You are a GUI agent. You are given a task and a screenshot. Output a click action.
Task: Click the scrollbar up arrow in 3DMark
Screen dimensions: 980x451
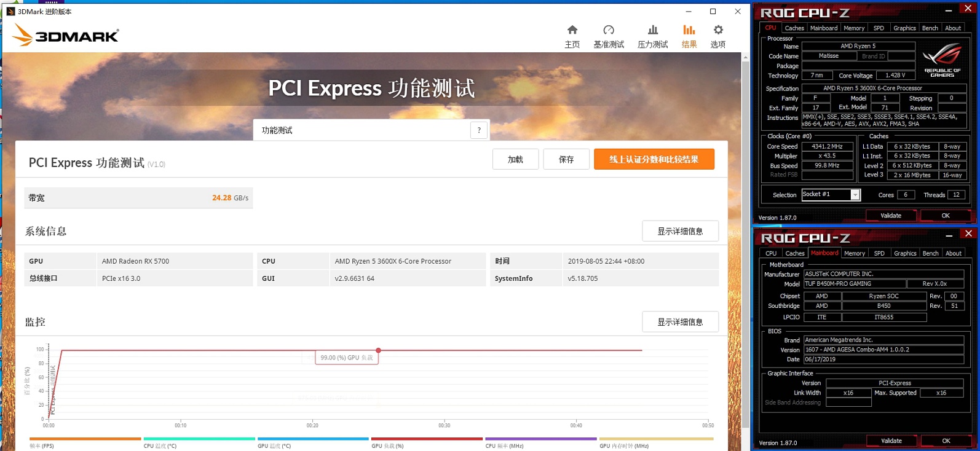tap(746, 57)
